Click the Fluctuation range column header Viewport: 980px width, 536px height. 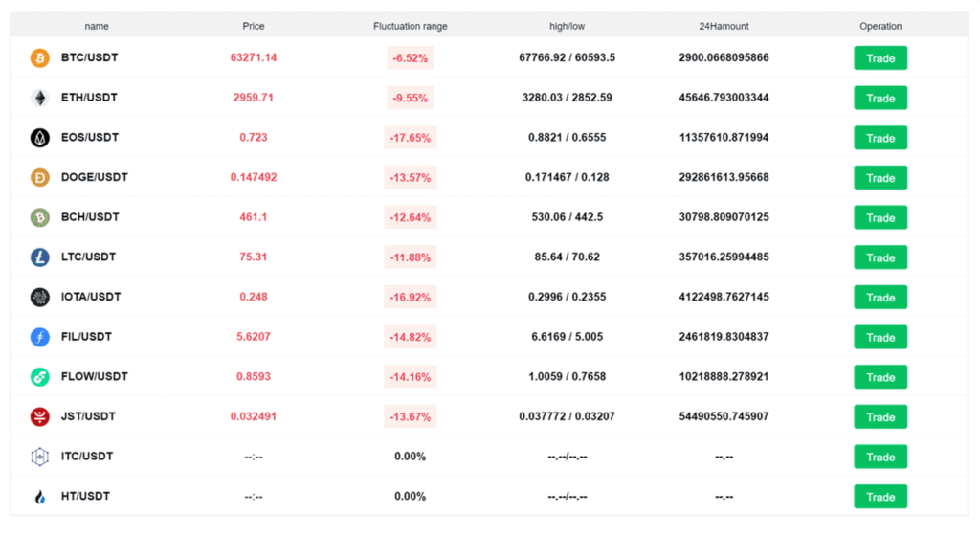[410, 26]
